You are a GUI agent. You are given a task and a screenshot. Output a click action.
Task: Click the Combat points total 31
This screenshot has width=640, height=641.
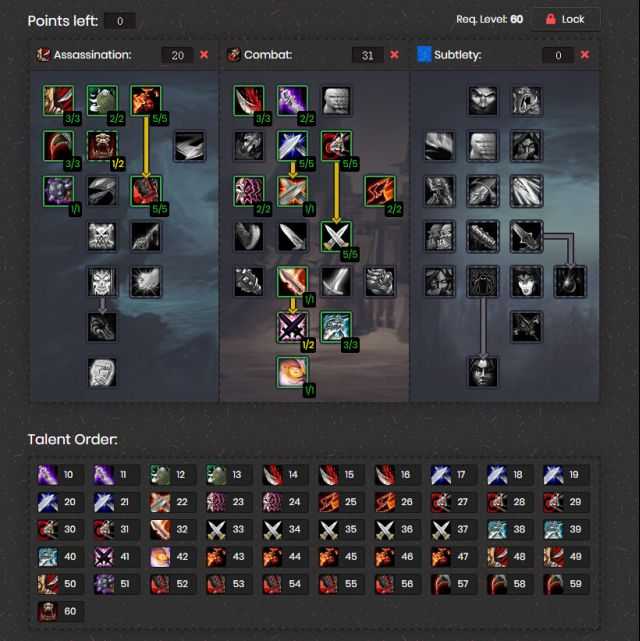367,55
